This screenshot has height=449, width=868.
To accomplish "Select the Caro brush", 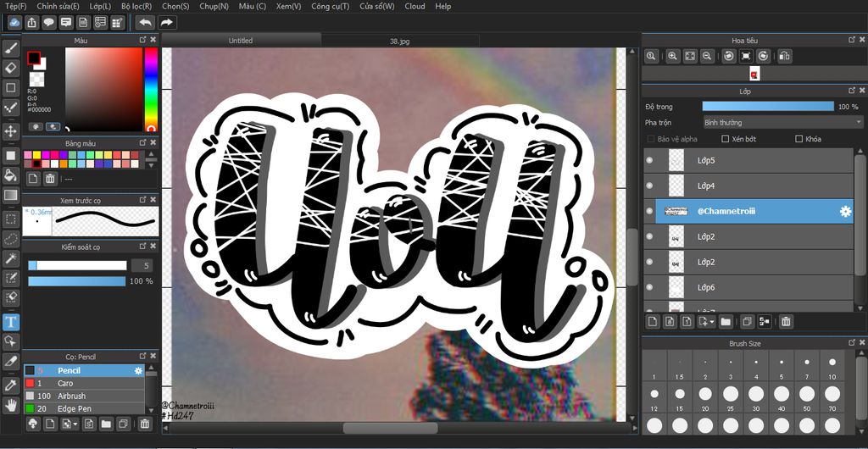I will 84,383.
